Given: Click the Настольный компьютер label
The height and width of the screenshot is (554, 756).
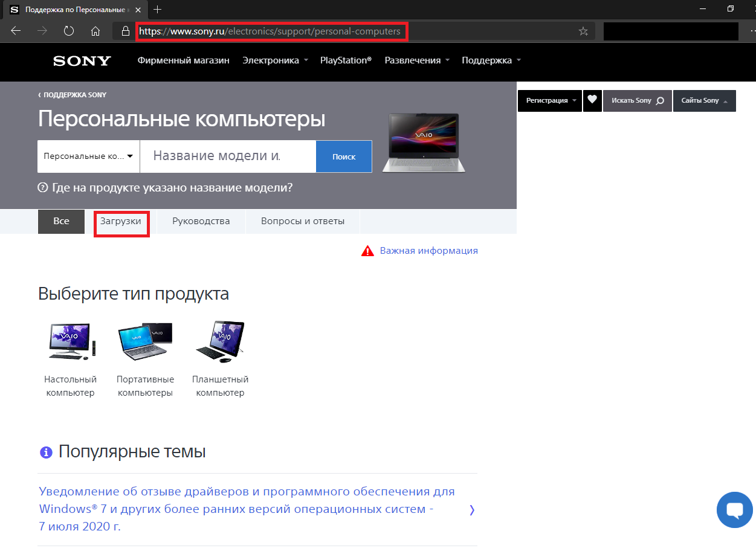Looking at the screenshot, I should click(70, 386).
